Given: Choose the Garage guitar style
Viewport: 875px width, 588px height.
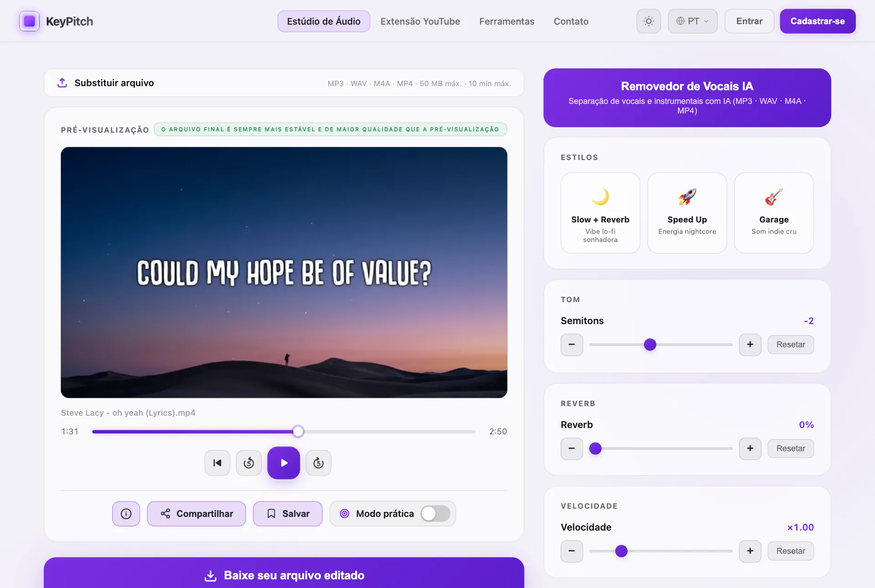Looking at the screenshot, I should point(774,213).
